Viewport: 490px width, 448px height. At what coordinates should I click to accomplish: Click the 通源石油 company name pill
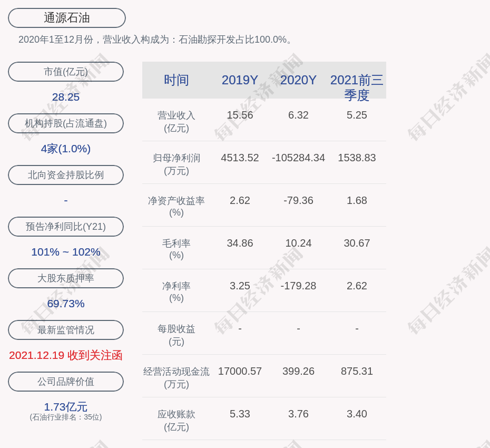coord(67,18)
